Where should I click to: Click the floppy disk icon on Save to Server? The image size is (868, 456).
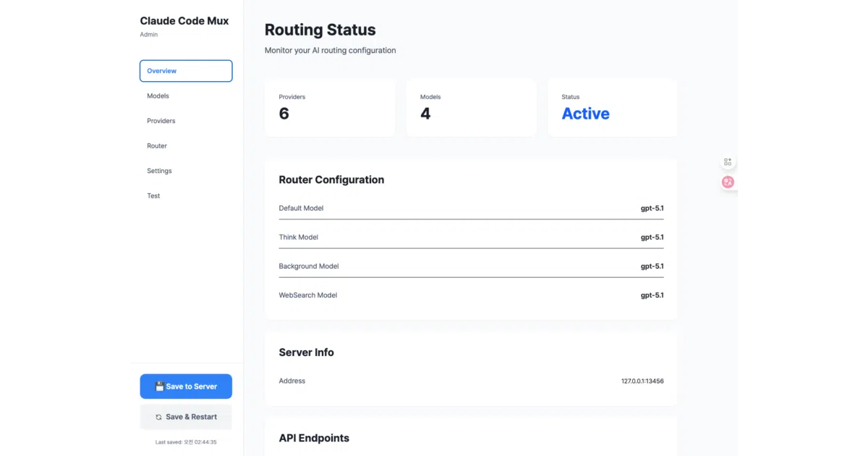(160, 387)
